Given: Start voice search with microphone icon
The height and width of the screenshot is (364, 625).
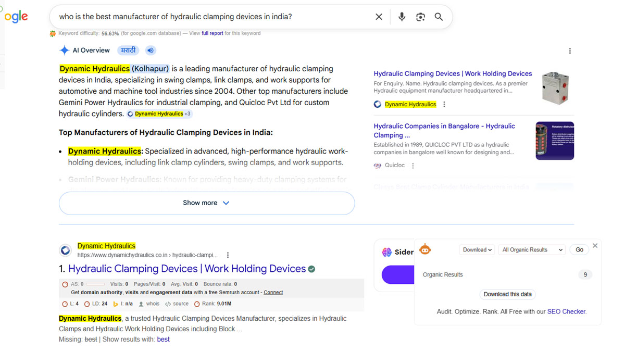Looking at the screenshot, I should click(x=402, y=17).
